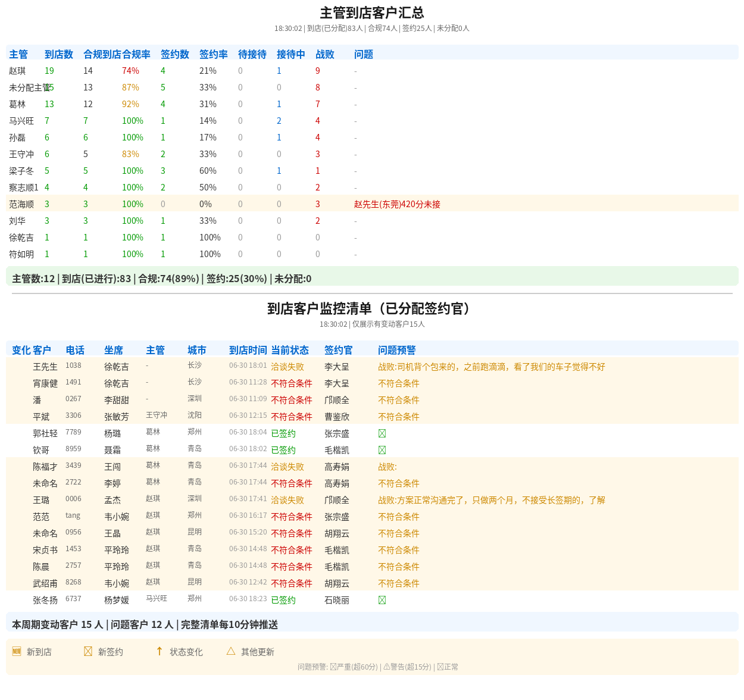Viewport: 744px width, 700px height.
Task: Select the 坐席 column header
Action: click(114, 350)
